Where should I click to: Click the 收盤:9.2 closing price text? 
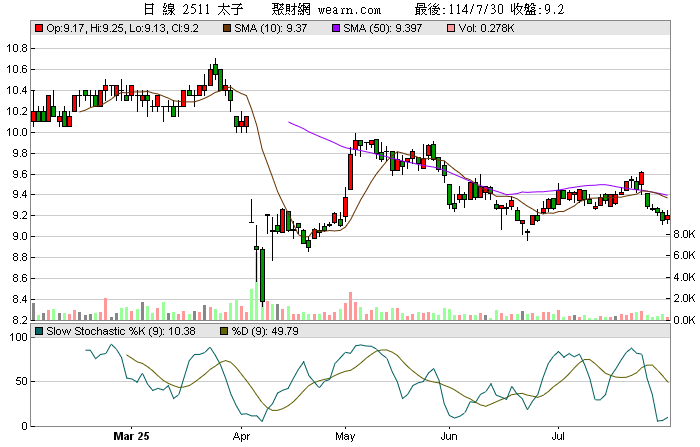tap(538, 9)
